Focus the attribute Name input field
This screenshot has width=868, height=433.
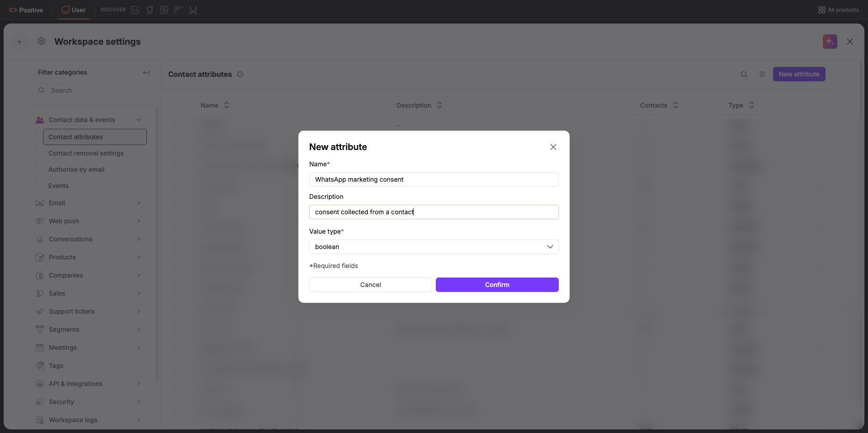tap(434, 179)
